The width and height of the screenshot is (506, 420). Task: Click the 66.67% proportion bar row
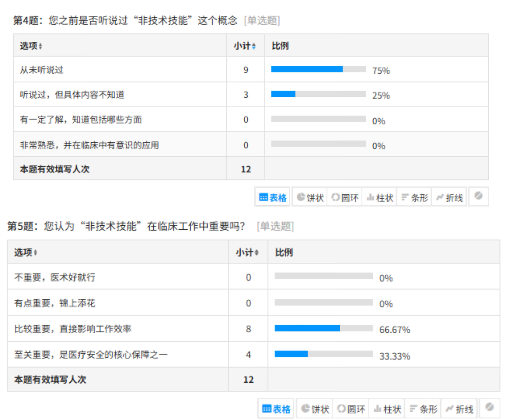pos(324,328)
